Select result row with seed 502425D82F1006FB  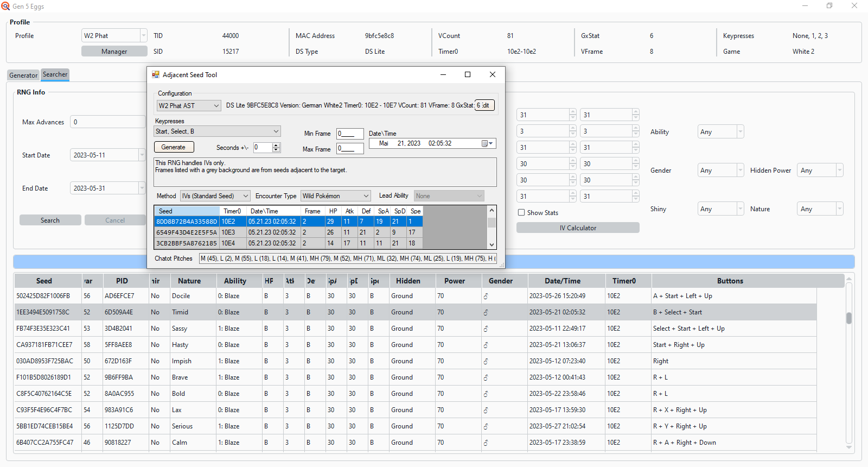pyautogui.click(x=416, y=296)
